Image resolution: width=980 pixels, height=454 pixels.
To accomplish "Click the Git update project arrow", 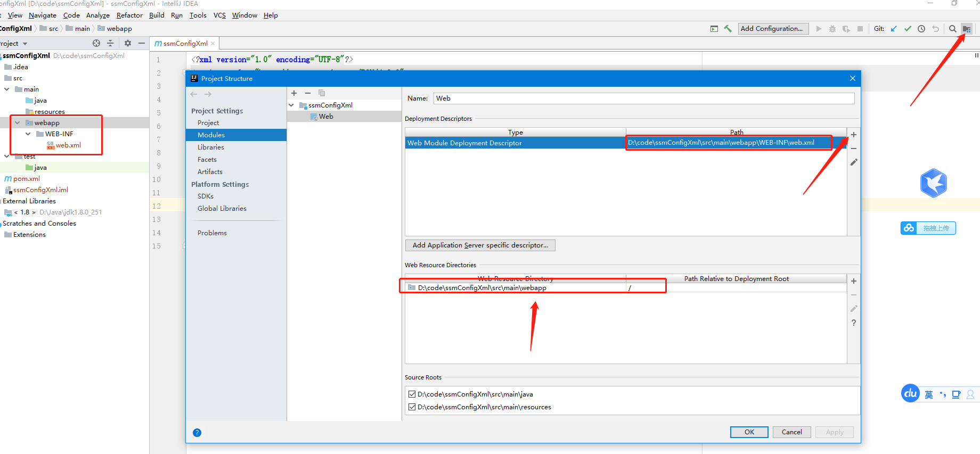I will (x=894, y=29).
